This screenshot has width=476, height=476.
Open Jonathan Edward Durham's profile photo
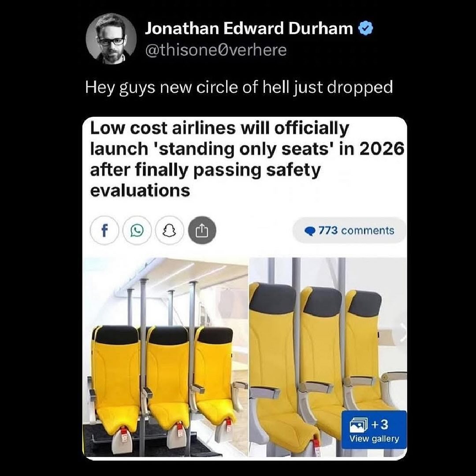[111, 39]
